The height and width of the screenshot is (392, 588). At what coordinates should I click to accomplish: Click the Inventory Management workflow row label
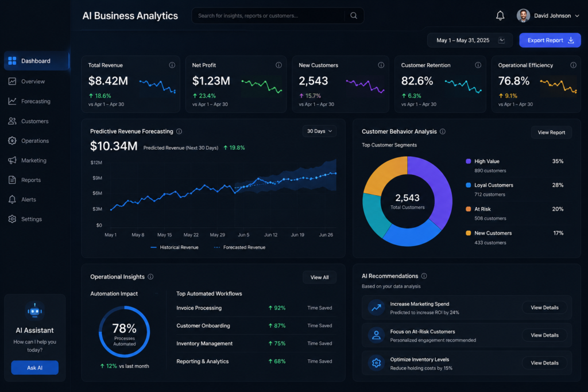(x=204, y=344)
